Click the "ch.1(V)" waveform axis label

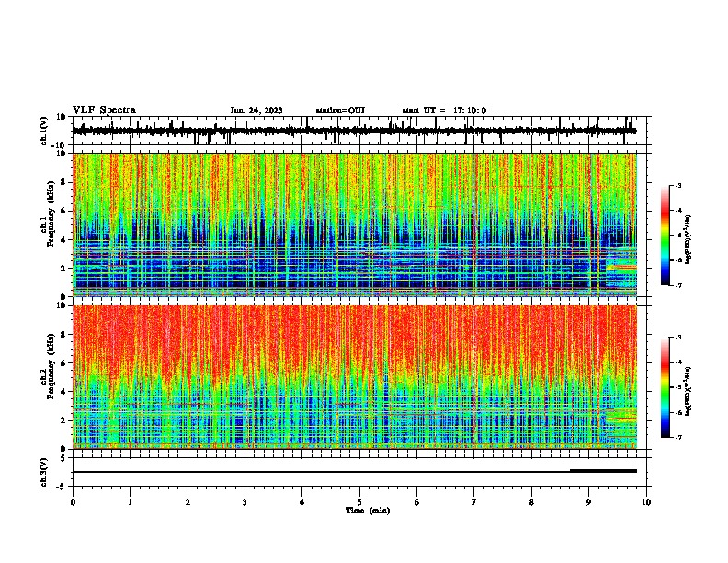coord(44,131)
